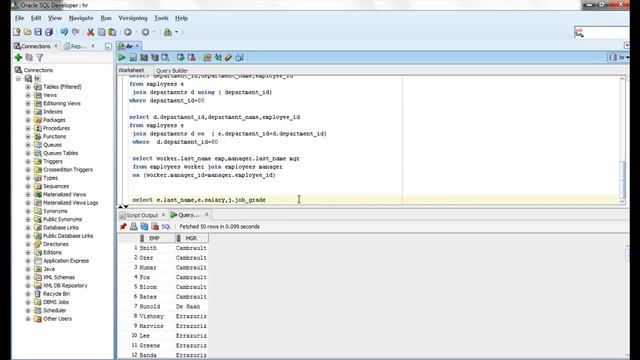Open the View menu
Screen dimensions: 640x360
pyautogui.click(x=55, y=18)
